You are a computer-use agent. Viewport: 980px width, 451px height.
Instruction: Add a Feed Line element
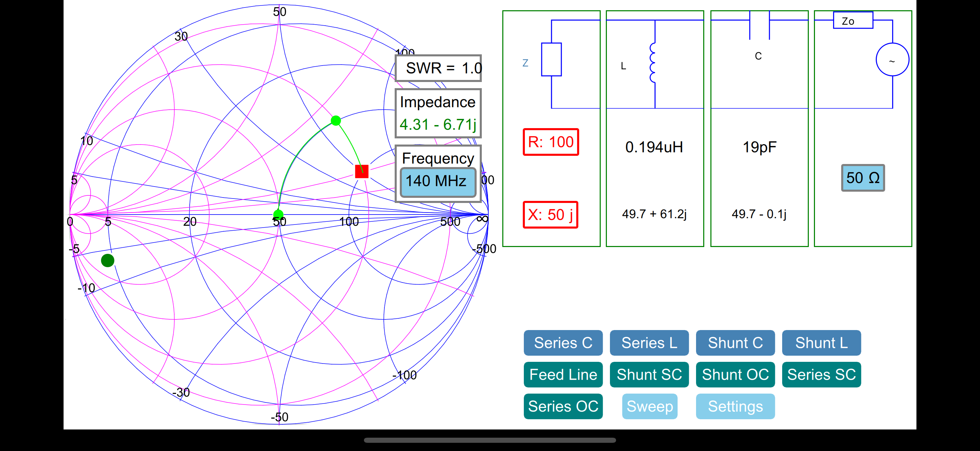[x=563, y=374]
